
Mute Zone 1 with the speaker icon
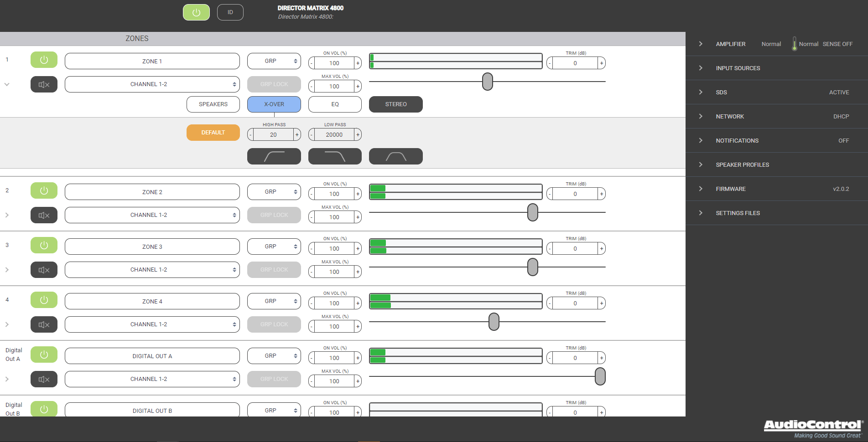(44, 84)
